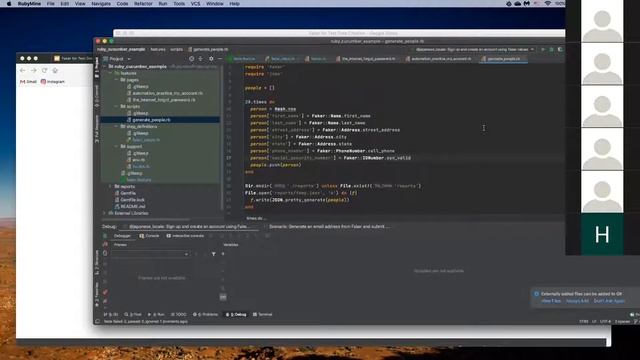The width and height of the screenshot is (640, 360).
Task: Click the Wi-Fi status icon in menu bar
Action: click(x=547, y=4)
